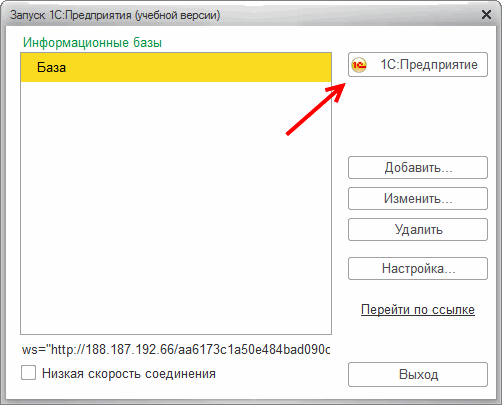Click the учебной версии text in the title

[177, 15]
